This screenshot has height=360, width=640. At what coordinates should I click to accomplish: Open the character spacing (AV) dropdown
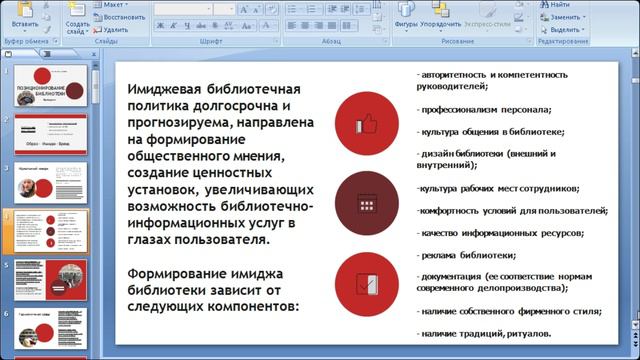point(229,26)
